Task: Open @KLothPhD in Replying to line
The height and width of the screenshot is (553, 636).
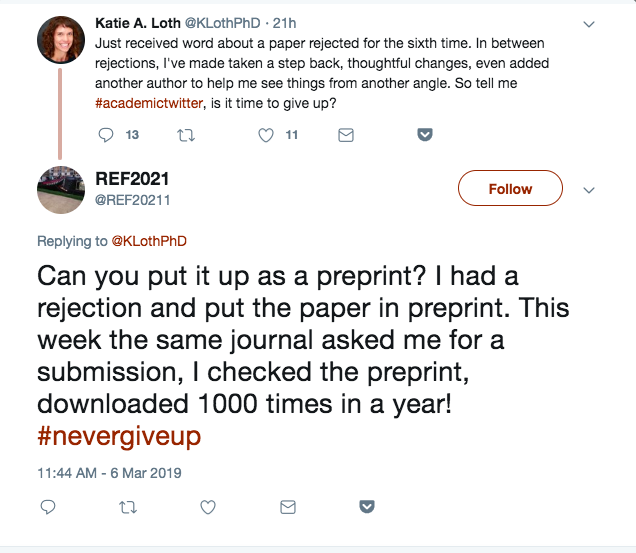Action: point(148,241)
